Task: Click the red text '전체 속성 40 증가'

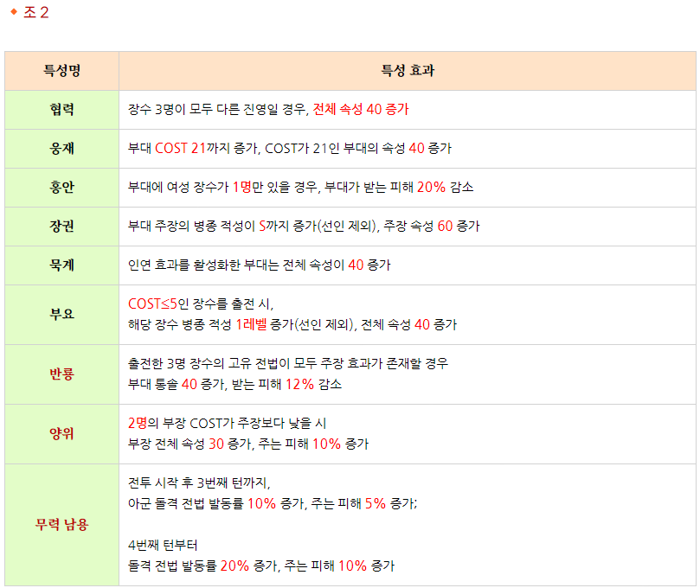Action: click(x=361, y=109)
